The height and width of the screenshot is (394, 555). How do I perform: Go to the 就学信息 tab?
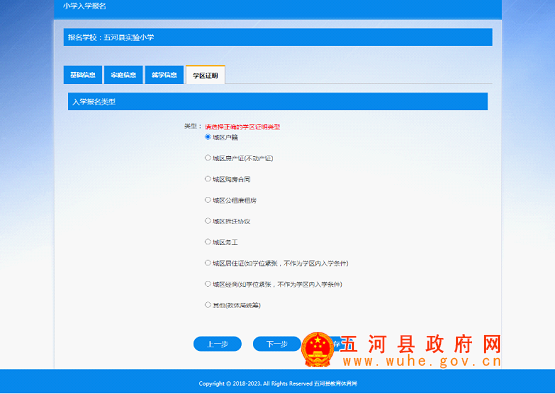point(164,75)
